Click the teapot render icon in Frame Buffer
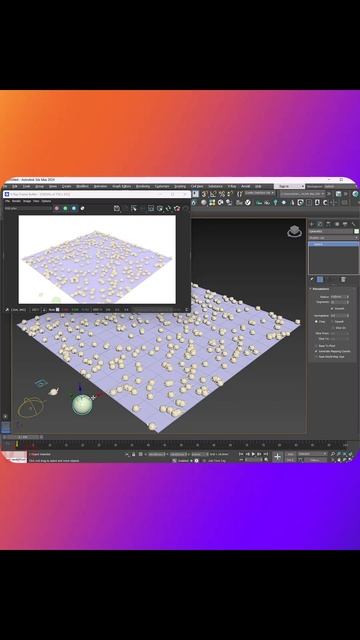Screen dimensions: 360x640 point(177,208)
